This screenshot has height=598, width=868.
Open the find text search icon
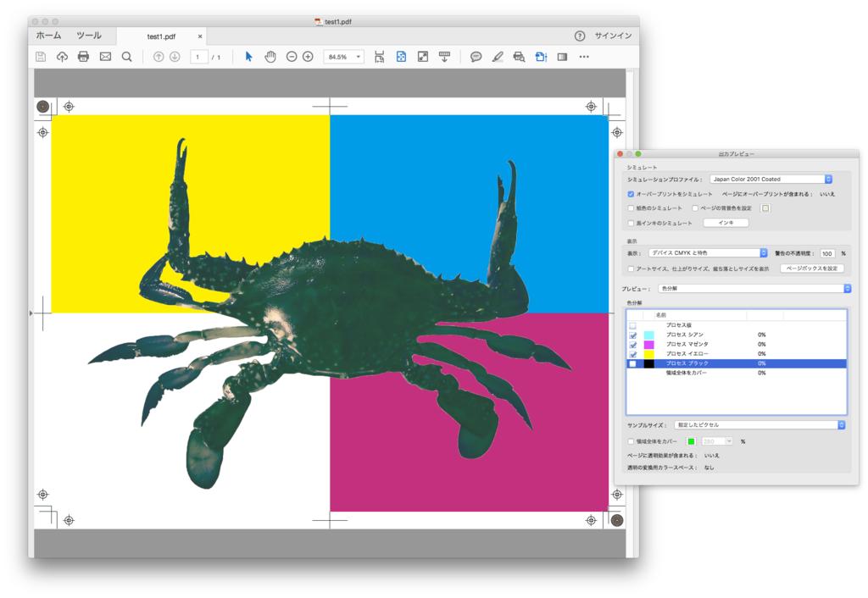(x=127, y=57)
